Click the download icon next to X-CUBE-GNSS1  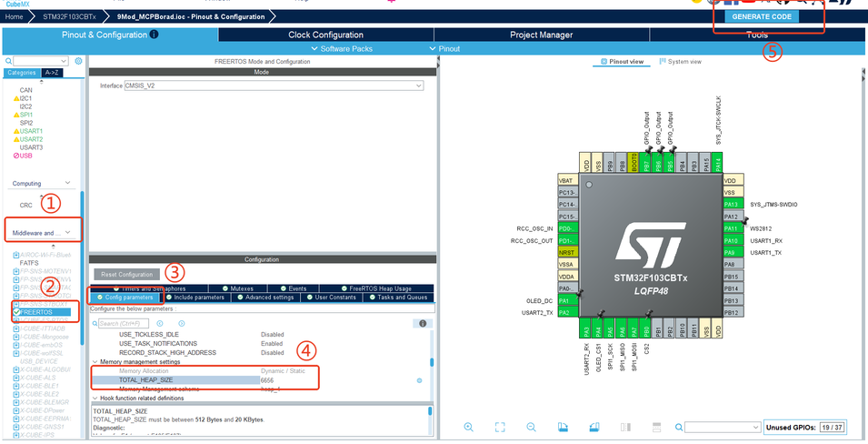point(16,427)
